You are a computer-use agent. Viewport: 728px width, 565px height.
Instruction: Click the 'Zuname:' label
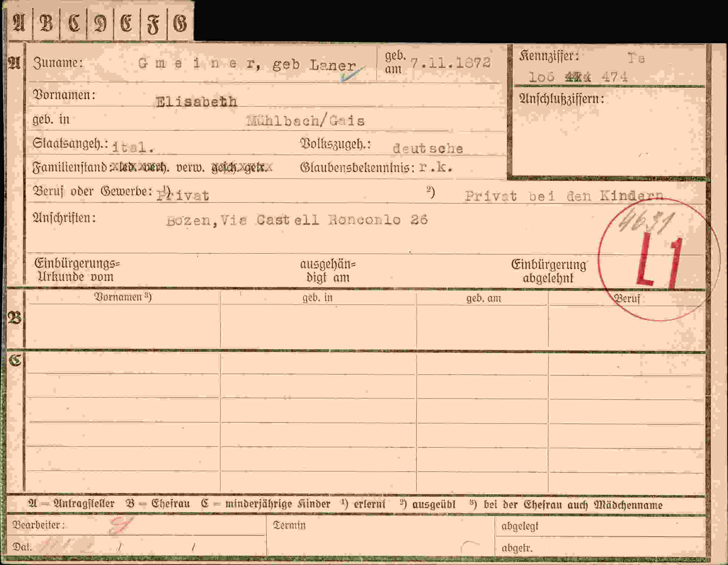(x=58, y=63)
